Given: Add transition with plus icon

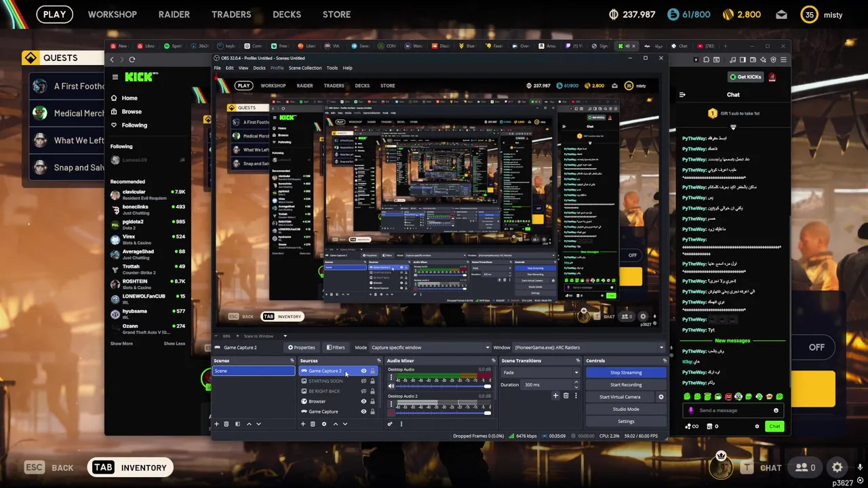Looking at the screenshot, I should pos(555,395).
